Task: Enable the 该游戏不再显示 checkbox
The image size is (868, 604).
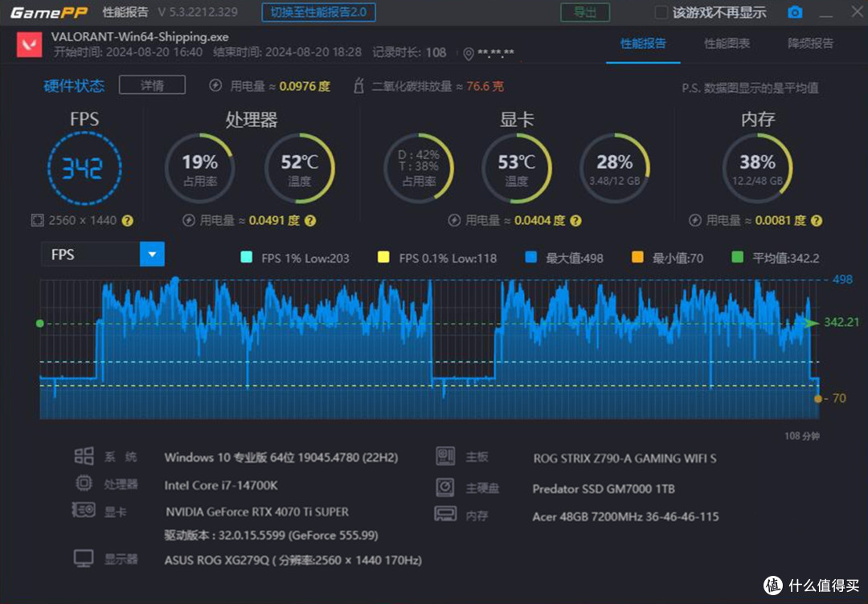Action: pyautogui.click(x=661, y=12)
